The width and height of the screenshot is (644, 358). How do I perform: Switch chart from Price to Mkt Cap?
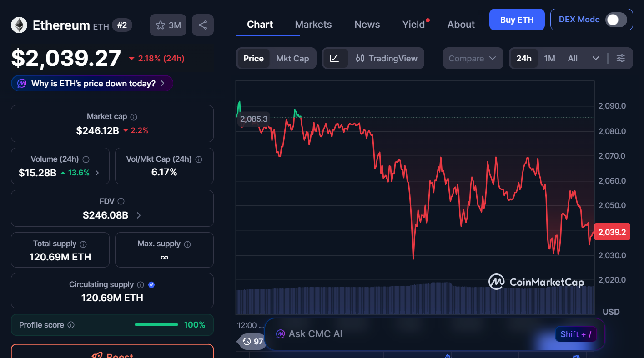292,58
